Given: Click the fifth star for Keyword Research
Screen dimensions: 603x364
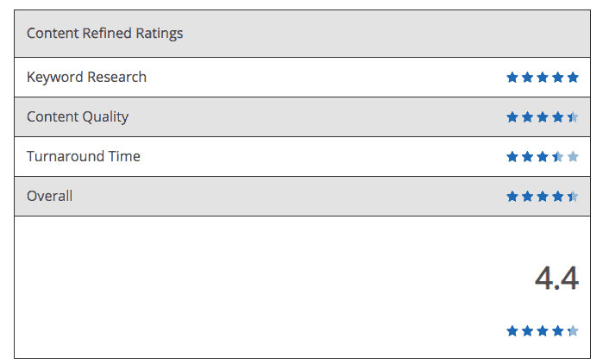Looking at the screenshot, I should coord(572,78).
